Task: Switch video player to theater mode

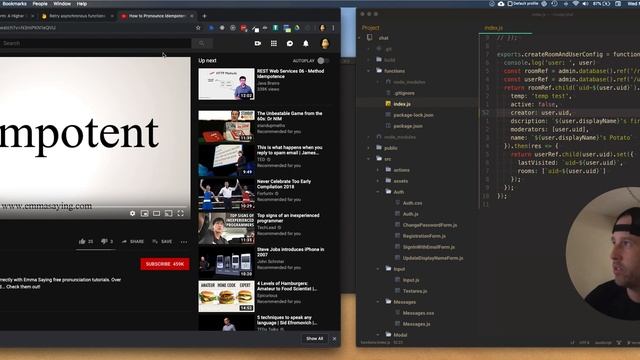Action: 156,213
